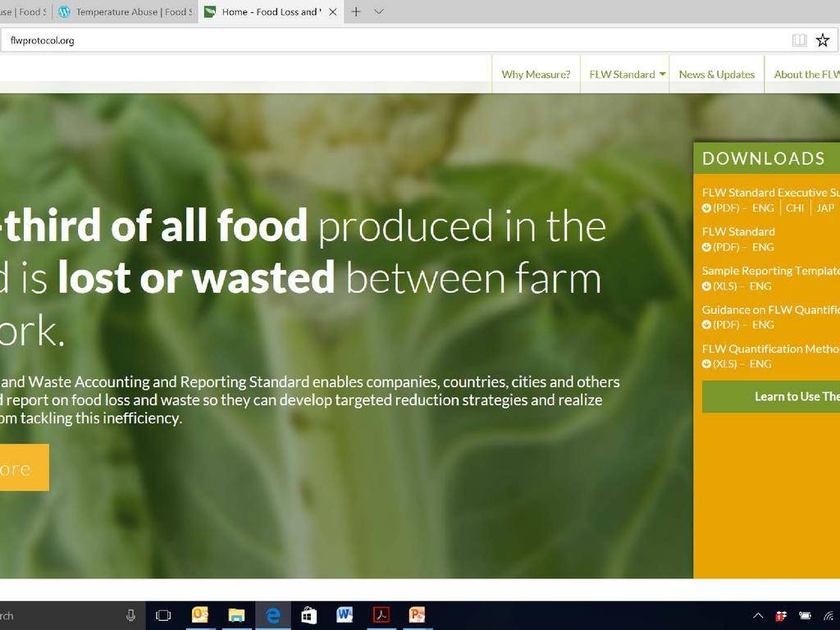This screenshot has width=840, height=630.
Task: Click the microphone icon in search box
Action: pos(130,615)
